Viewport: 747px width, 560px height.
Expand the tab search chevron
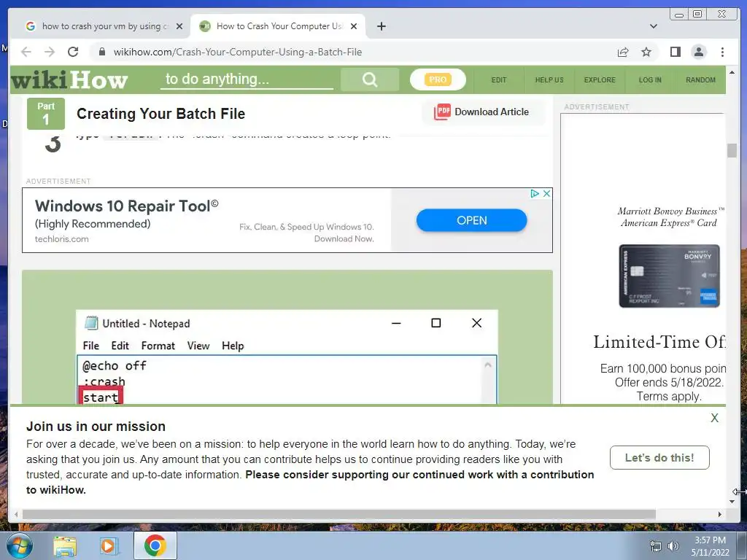pyautogui.click(x=654, y=26)
